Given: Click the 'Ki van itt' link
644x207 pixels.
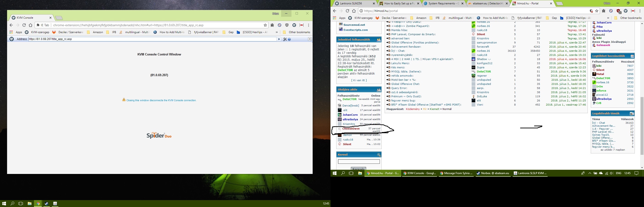Looking at the screenshot, I should tap(359, 80).
